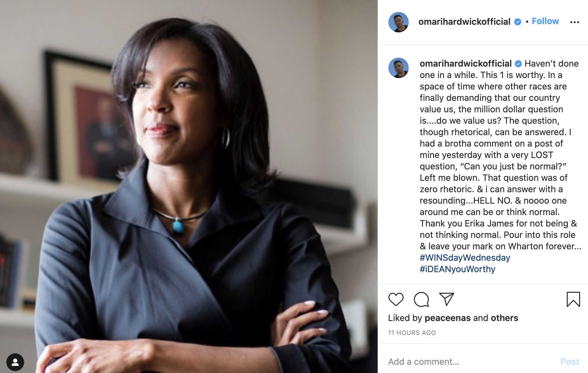Share post using paper plane icon
Image resolution: width=588 pixels, height=373 pixels.
tap(447, 299)
